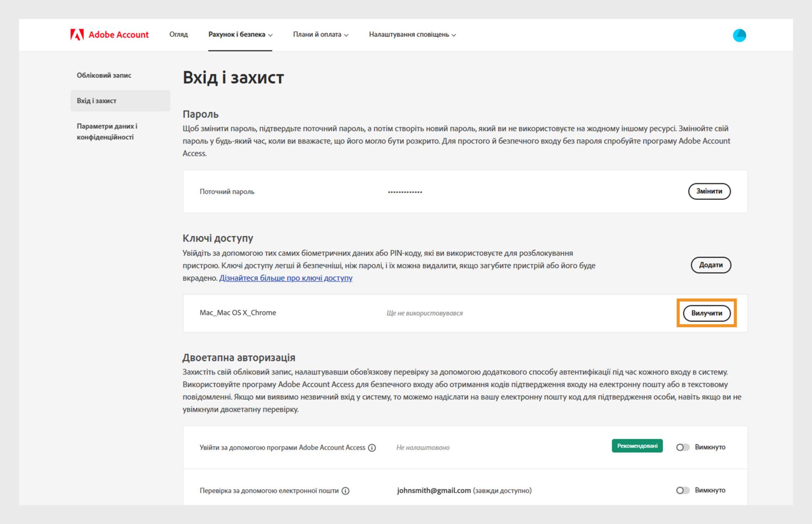Expand Плани й оплата dropdown

[321, 35]
